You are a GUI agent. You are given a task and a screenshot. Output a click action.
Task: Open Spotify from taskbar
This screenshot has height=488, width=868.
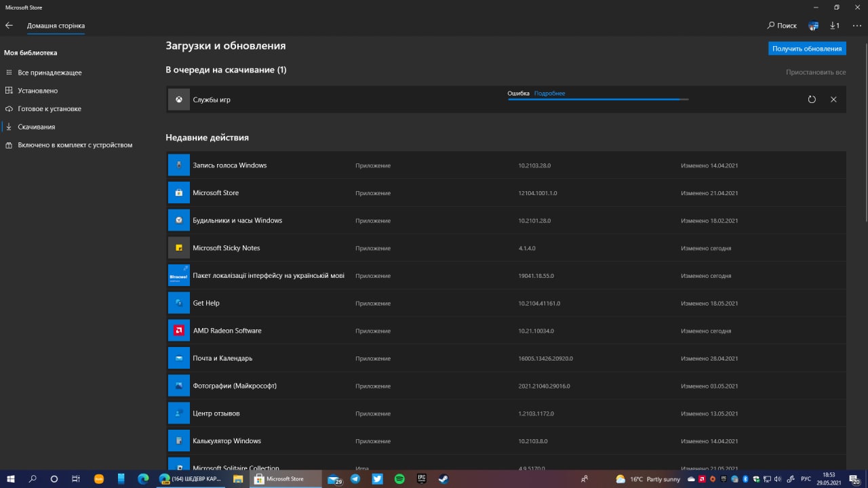click(x=399, y=479)
